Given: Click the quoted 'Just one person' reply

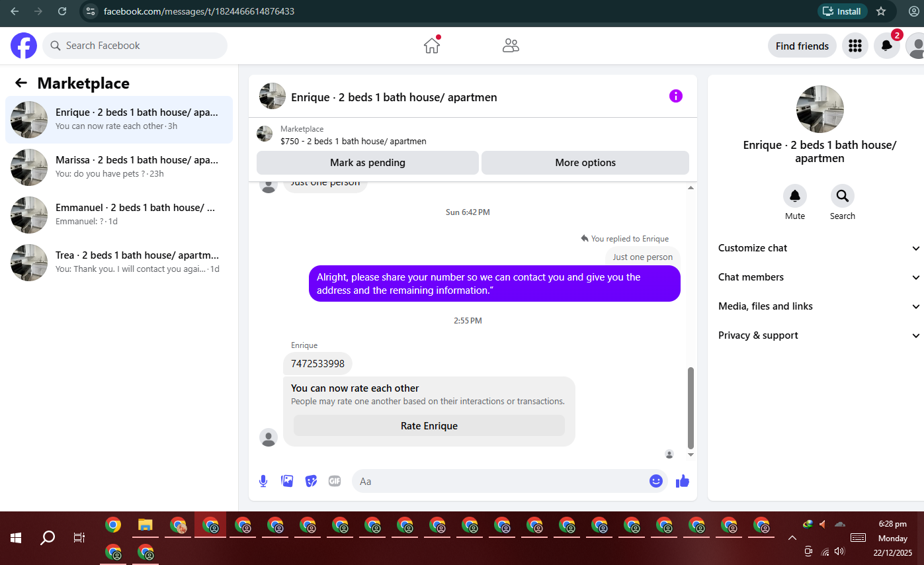Looking at the screenshot, I should (642, 257).
